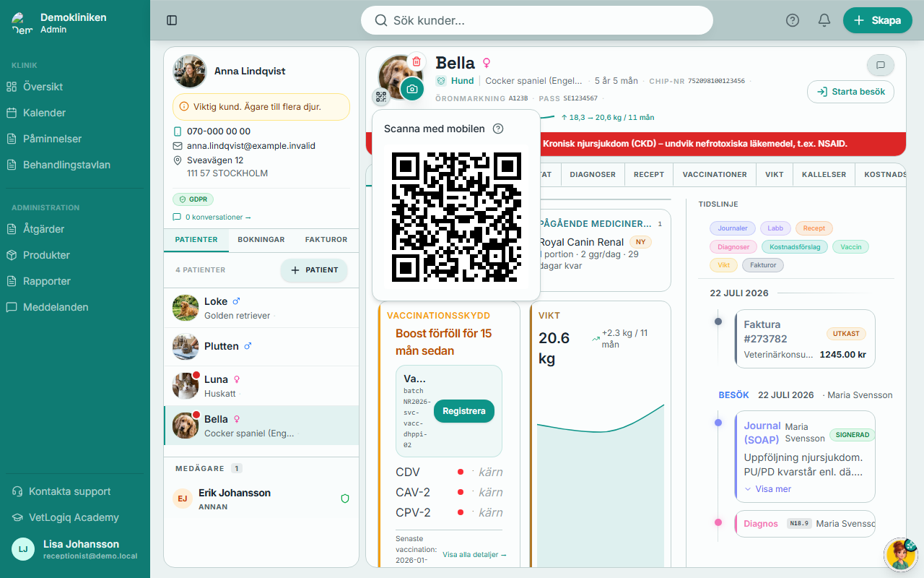Click Registrera vaccination button
The height and width of the screenshot is (578, 924).
click(x=463, y=411)
